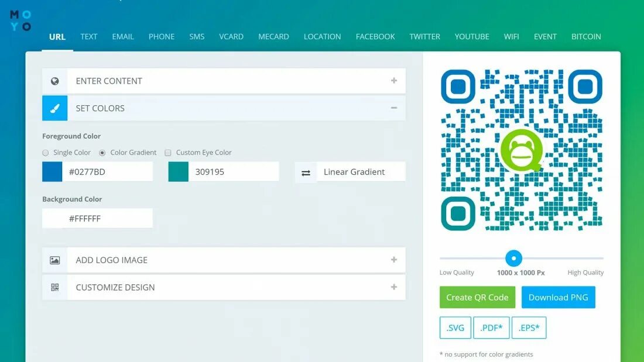This screenshot has height=362, width=644.
Task: Select the Single Color radio button
Action: tap(46, 153)
